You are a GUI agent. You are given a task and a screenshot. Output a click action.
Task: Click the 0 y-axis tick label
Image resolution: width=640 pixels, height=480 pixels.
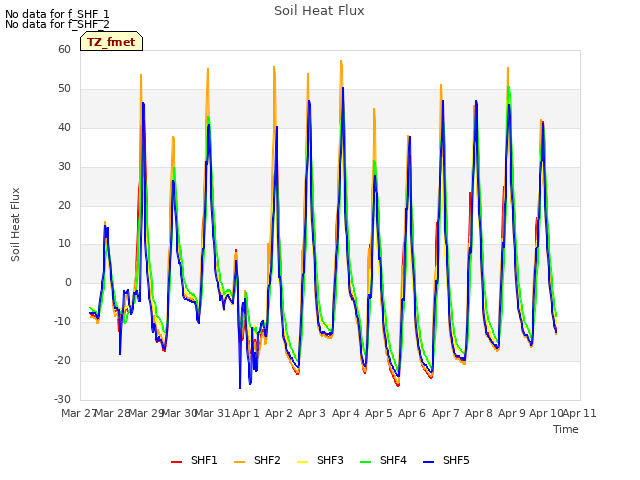pyautogui.click(x=68, y=282)
